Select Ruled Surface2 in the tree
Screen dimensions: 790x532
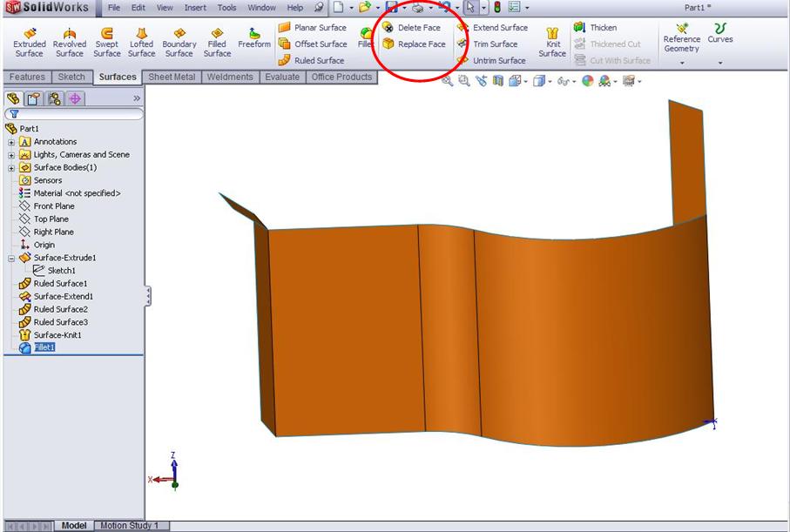click(53, 309)
